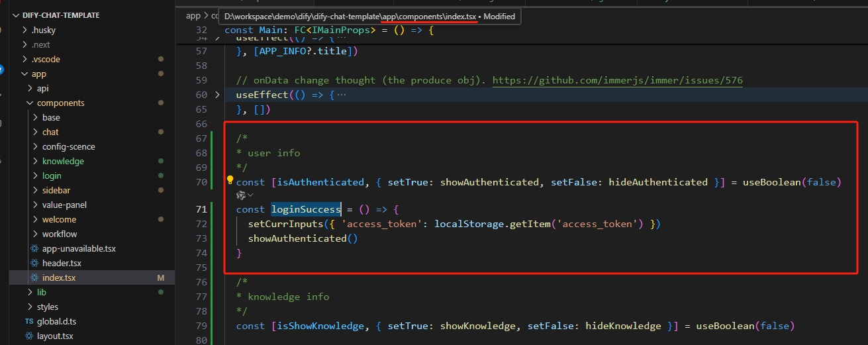This screenshot has height=345, width=868.
Task: Click the Copilot sparkle icon above line 71
Action: (x=240, y=195)
